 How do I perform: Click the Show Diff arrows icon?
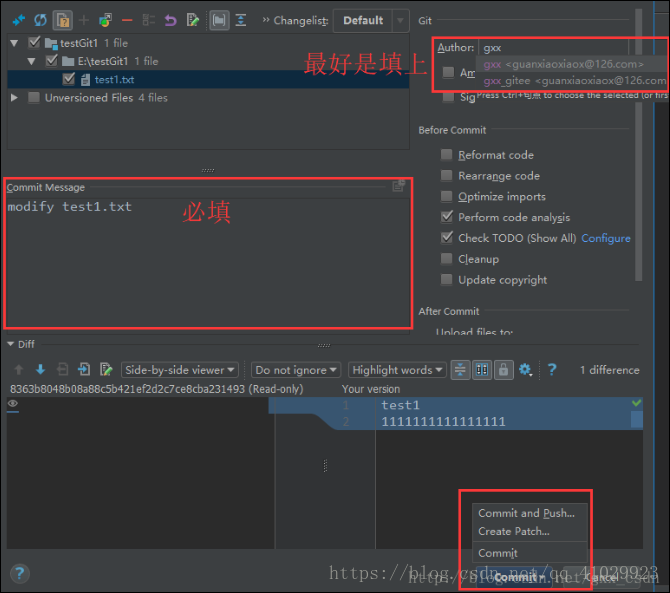18,20
